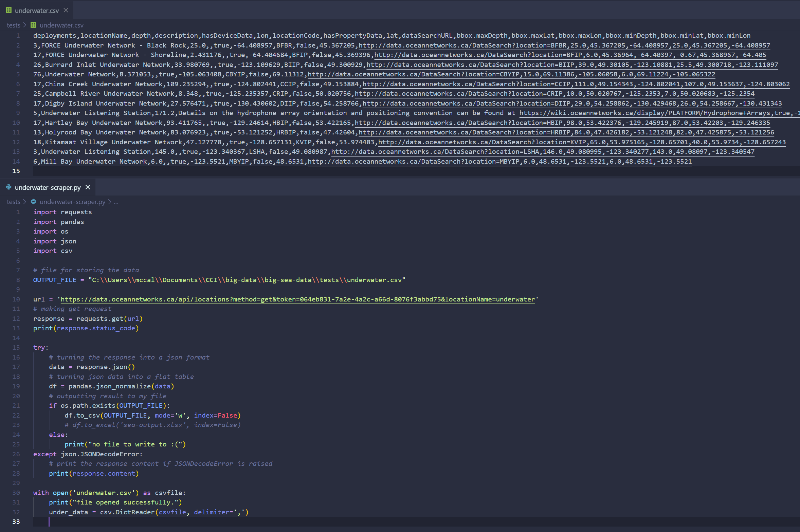Viewport: 800px width, 532px height.
Task: Click the underwater.csv breadcrumb file name
Action: (61, 25)
